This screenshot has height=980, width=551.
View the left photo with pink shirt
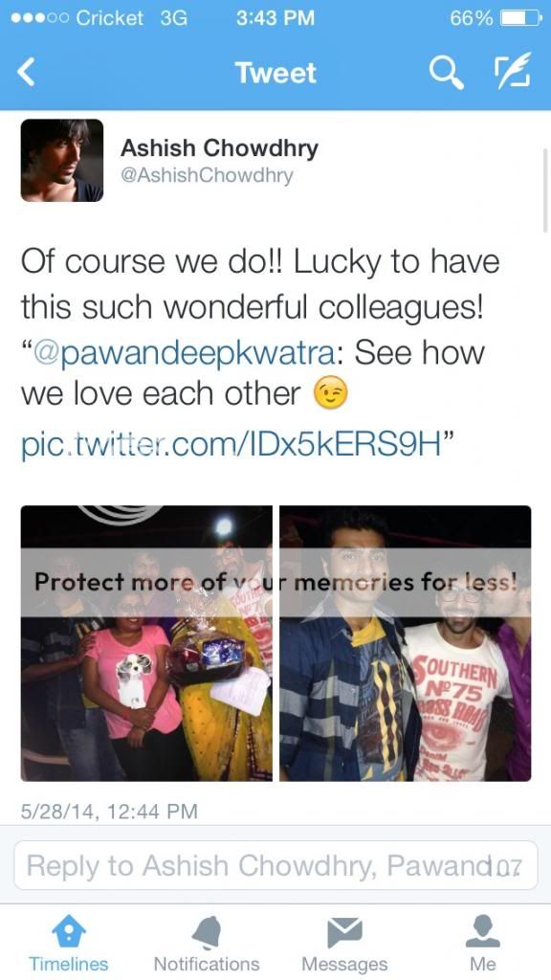[146, 643]
